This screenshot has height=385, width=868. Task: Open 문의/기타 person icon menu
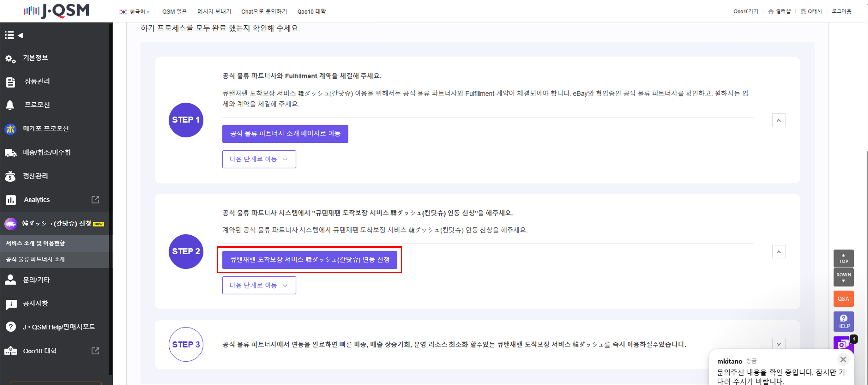click(x=10, y=280)
